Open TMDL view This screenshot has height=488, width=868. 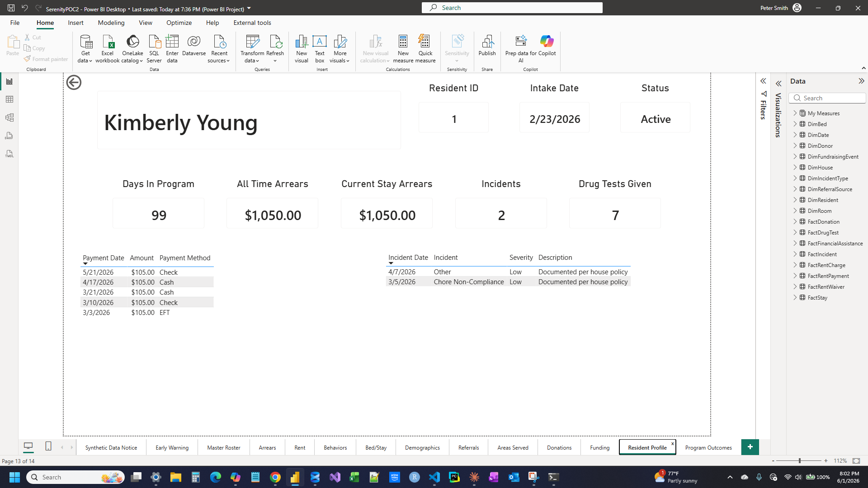(9, 154)
